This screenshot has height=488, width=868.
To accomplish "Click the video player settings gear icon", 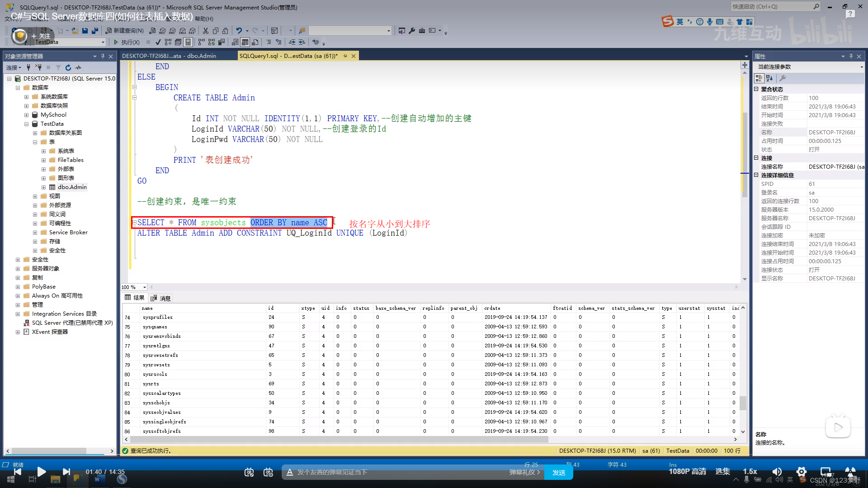I will (x=801, y=471).
